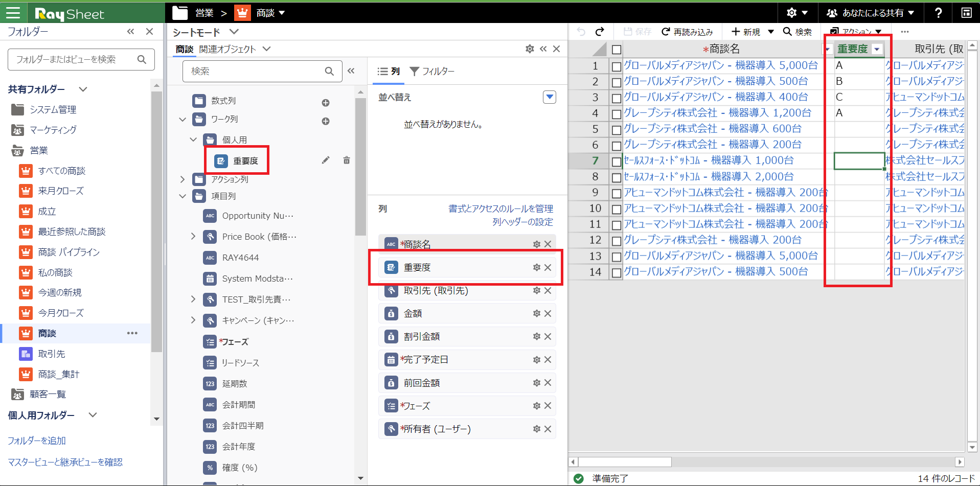Open the 商談 breadcrumb dropdown

click(282, 13)
